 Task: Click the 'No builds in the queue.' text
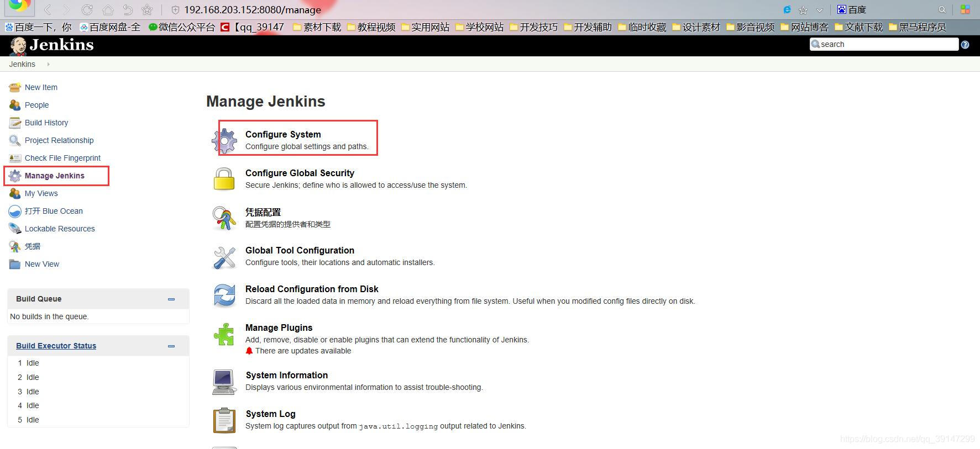pos(49,316)
